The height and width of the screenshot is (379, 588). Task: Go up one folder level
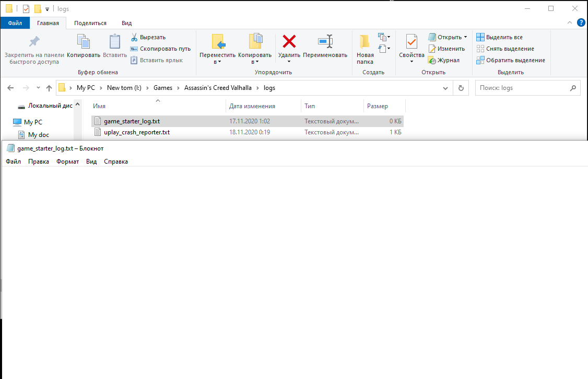[x=49, y=88]
